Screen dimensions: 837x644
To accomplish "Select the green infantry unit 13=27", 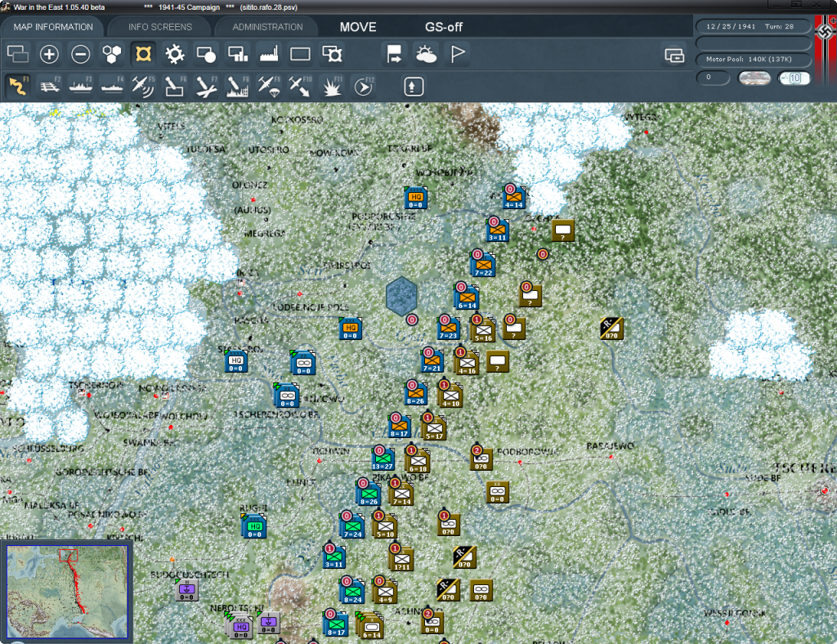I will (x=383, y=458).
